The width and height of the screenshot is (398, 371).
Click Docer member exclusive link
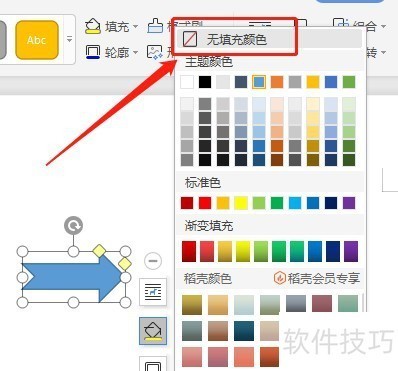tap(317, 278)
